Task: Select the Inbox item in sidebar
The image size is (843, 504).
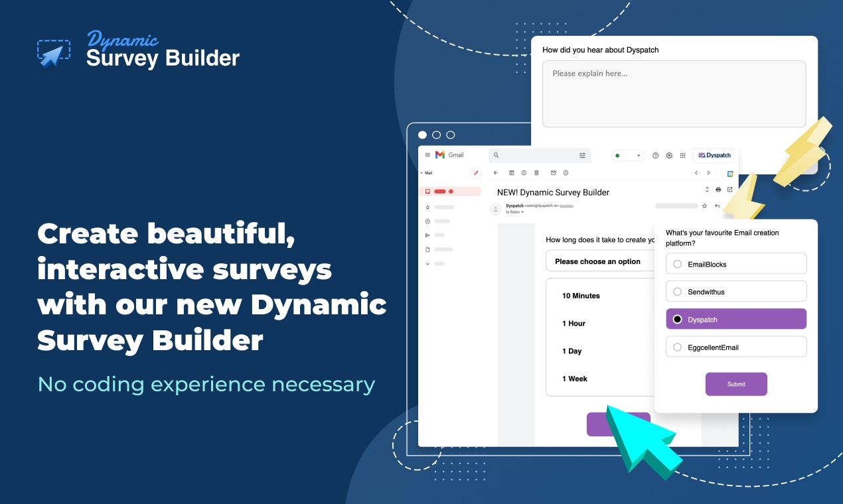Action: coord(450,192)
